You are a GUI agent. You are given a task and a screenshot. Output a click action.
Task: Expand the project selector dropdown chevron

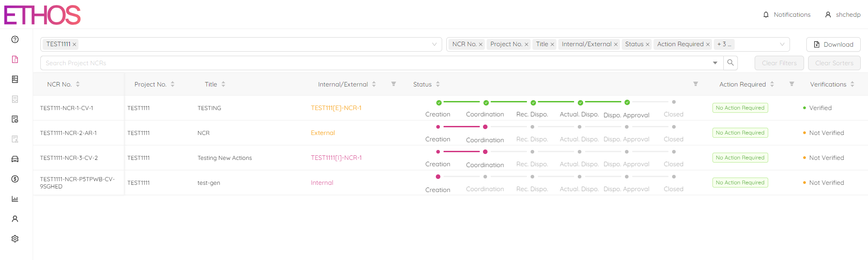(x=434, y=44)
